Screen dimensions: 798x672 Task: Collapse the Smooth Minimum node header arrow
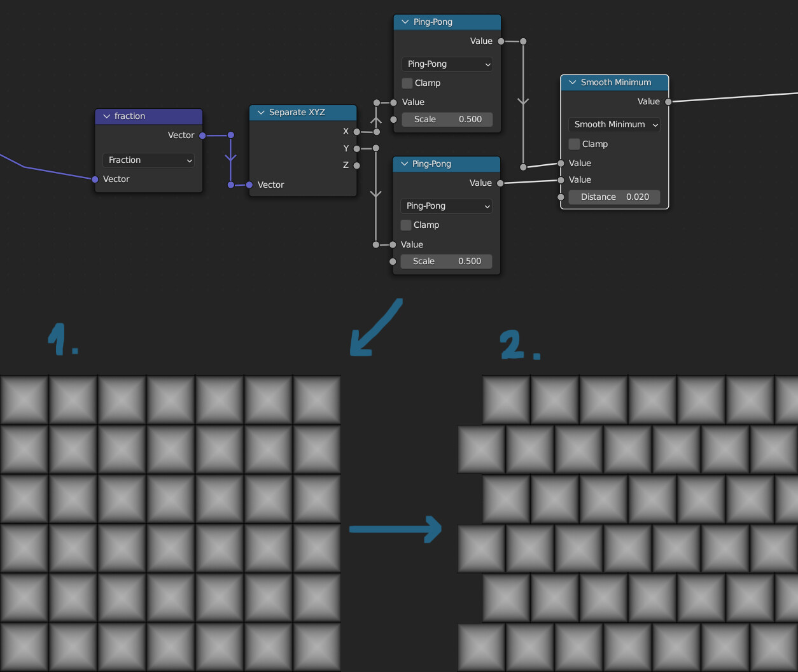573,83
